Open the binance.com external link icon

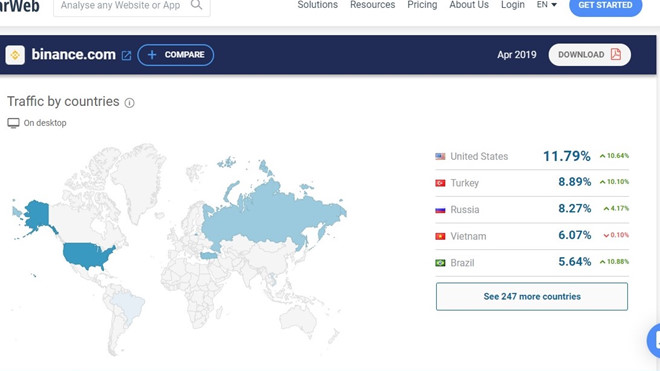(x=126, y=56)
